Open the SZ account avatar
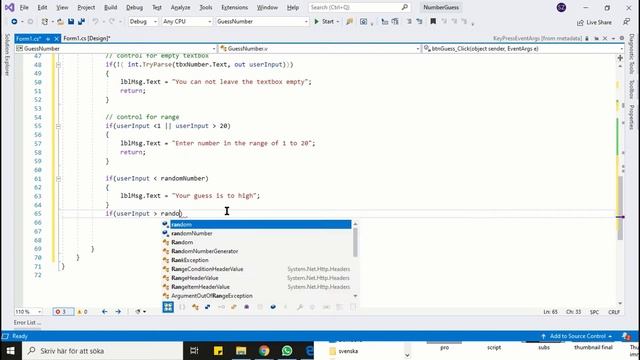640x360 pixels. pyautogui.click(x=561, y=7)
